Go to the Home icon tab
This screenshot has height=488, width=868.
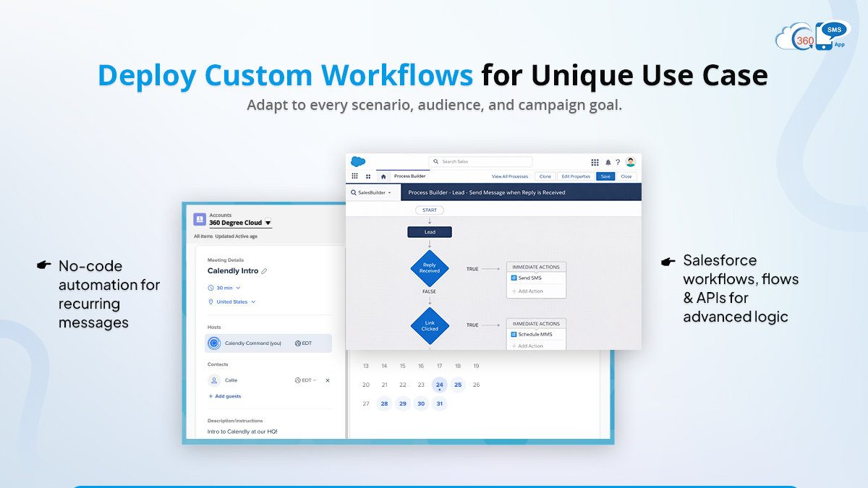383,176
